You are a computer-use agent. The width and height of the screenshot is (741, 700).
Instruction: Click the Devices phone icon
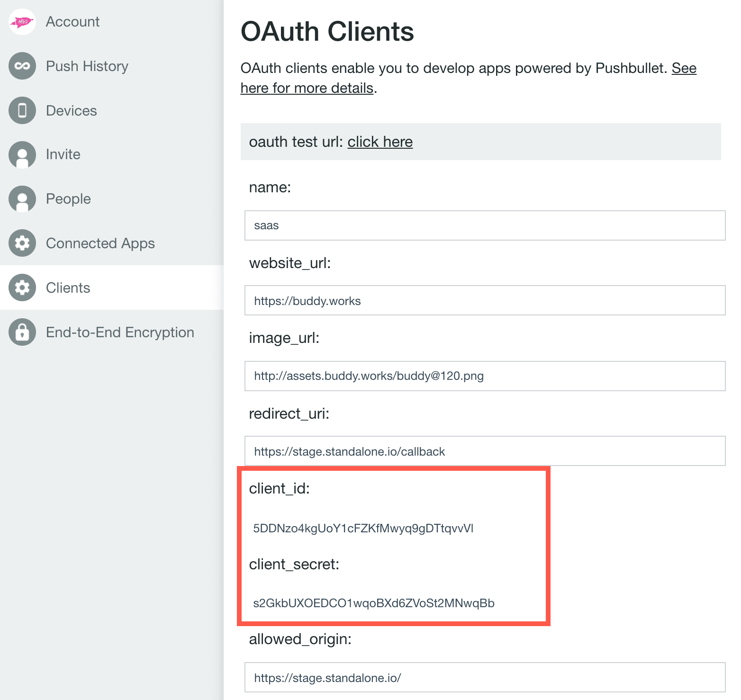click(x=22, y=110)
